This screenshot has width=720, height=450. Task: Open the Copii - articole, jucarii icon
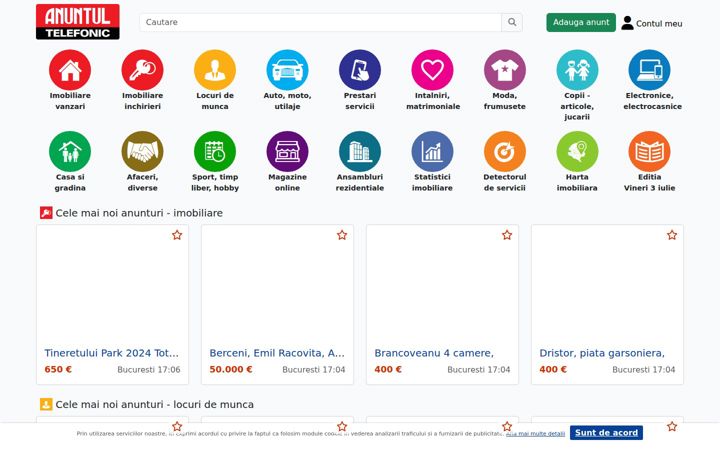pos(577,70)
